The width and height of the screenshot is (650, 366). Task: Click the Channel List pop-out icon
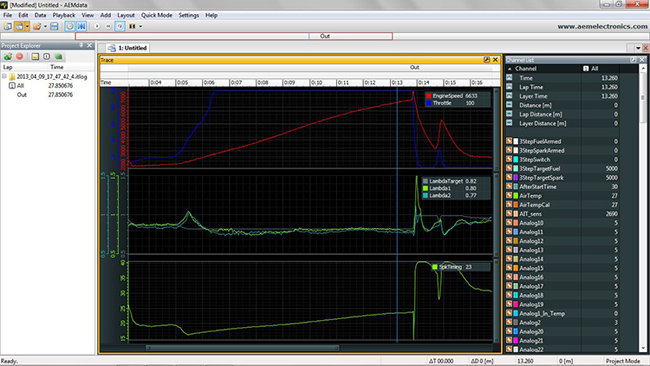pyautogui.click(x=633, y=60)
